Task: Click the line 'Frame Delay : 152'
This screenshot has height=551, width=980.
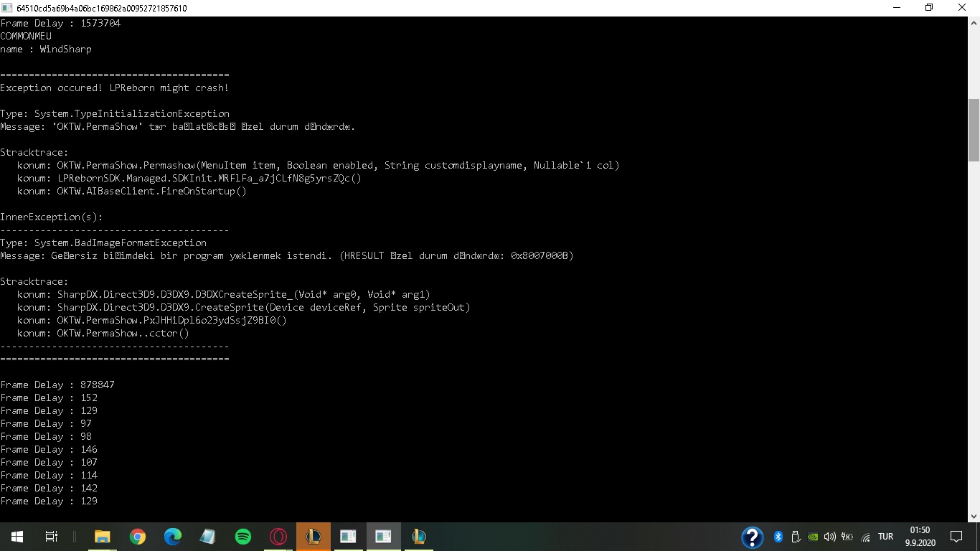Action: coord(49,397)
